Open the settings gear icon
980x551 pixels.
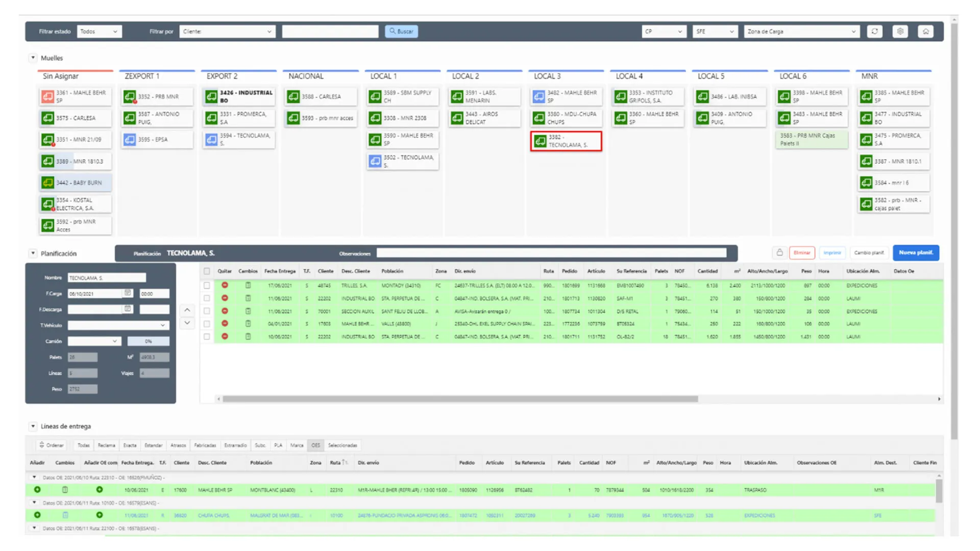pyautogui.click(x=900, y=31)
